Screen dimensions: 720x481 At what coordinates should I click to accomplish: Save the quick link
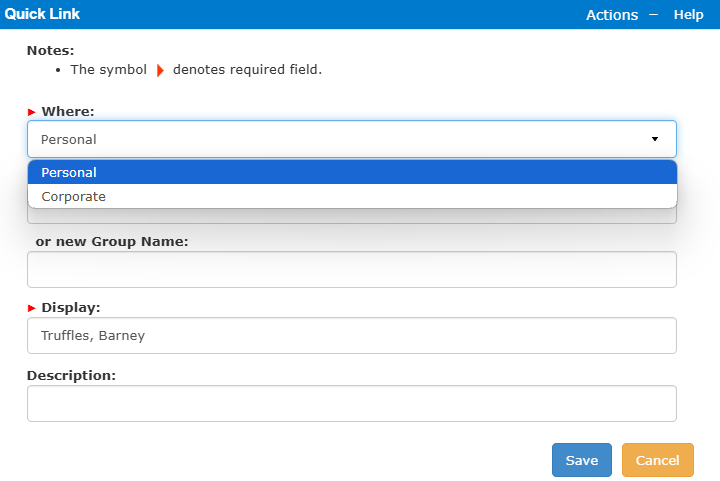point(582,460)
